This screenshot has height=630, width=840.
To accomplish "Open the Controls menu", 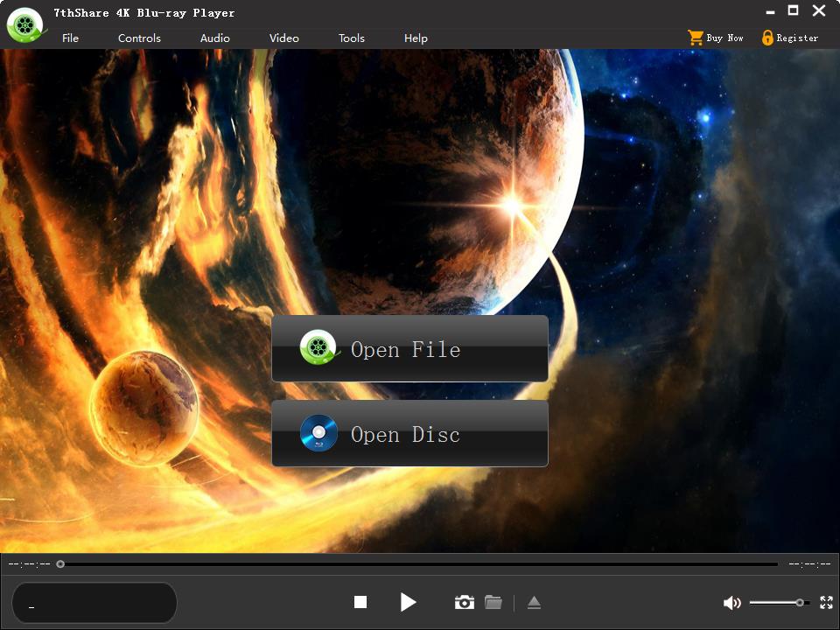I will (x=139, y=38).
